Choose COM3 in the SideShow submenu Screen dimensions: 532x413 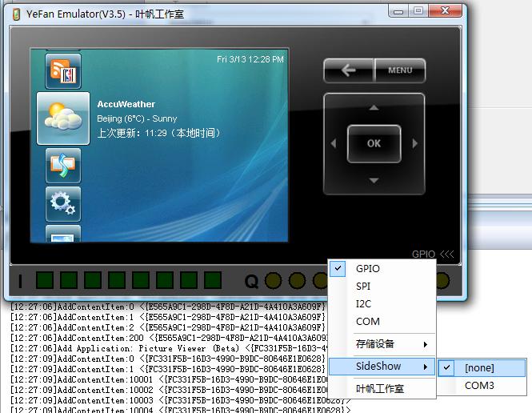482,386
